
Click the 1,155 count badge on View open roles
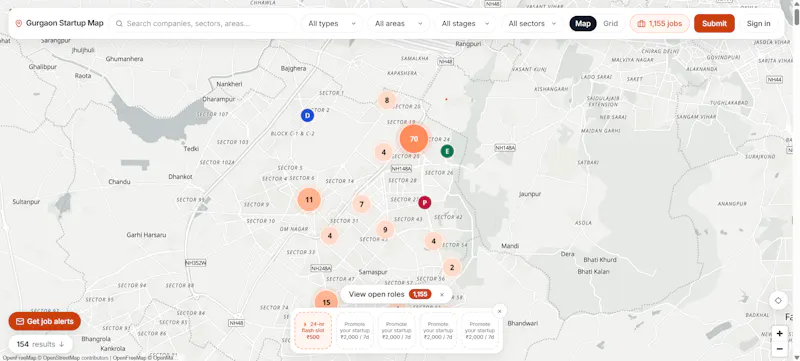(x=420, y=294)
